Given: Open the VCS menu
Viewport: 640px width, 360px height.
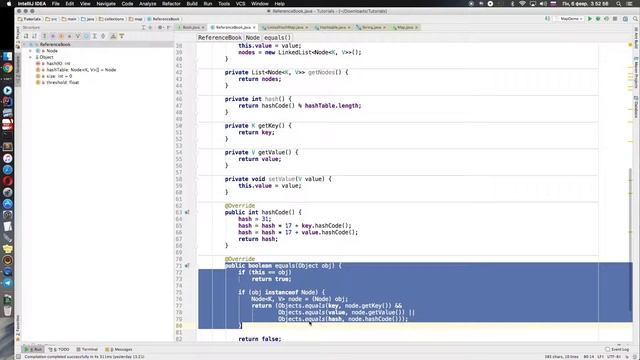Looking at the screenshot, I should pyautogui.click(x=240, y=4).
